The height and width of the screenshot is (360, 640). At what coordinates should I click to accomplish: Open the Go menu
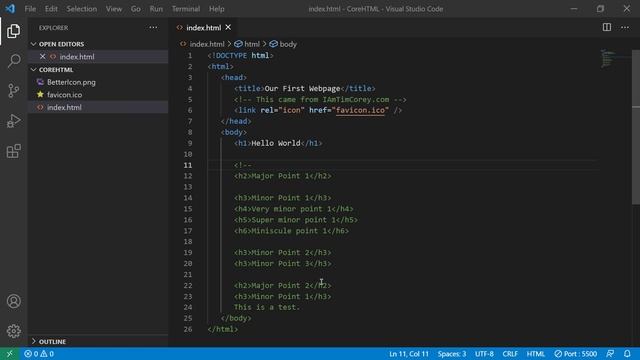[x=136, y=9]
